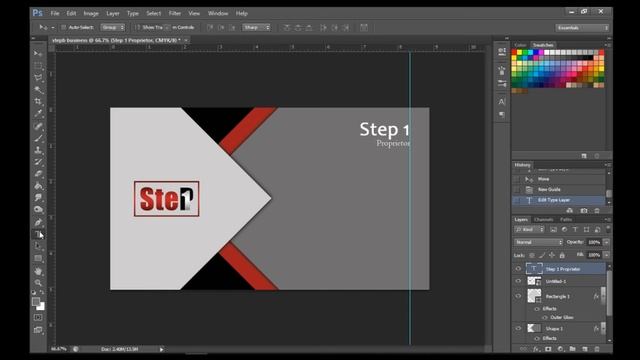Select the Pen tool
Viewport: 640px width, 360px height.
[38, 222]
